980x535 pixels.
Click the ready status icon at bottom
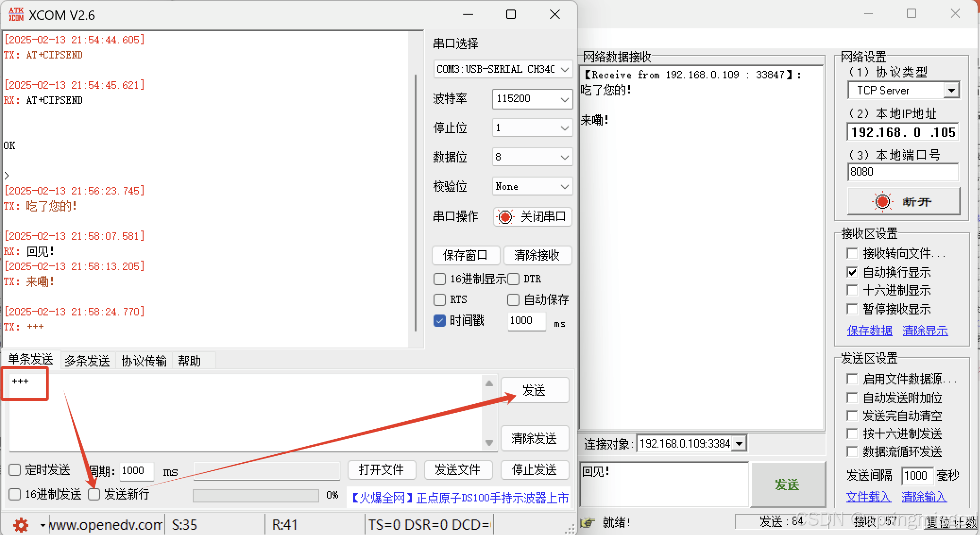pyautogui.click(x=587, y=522)
